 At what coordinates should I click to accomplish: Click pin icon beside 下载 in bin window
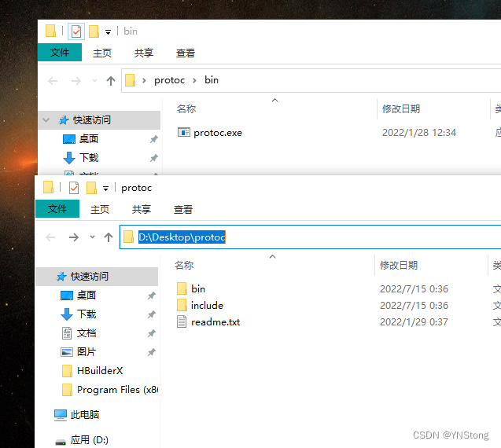pos(154,158)
